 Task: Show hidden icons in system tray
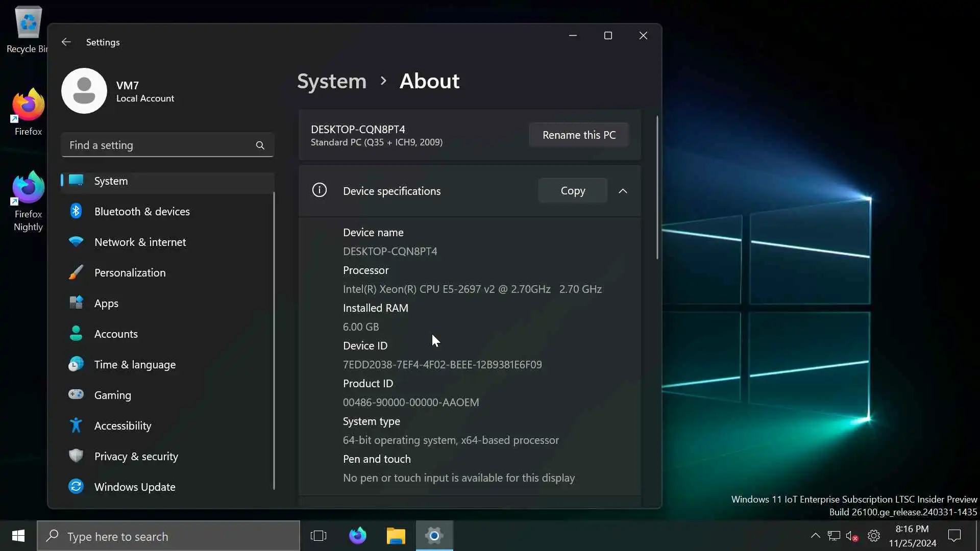(x=815, y=536)
